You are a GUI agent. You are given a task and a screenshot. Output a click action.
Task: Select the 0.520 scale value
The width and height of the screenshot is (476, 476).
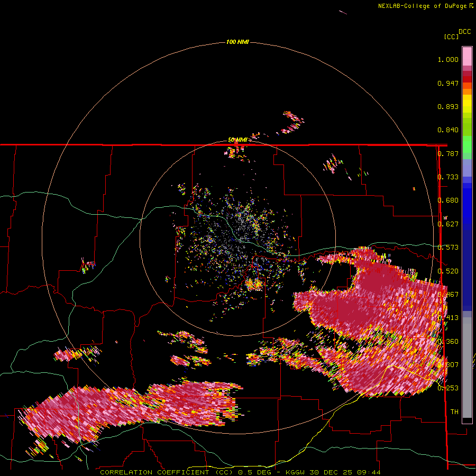click(x=448, y=271)
